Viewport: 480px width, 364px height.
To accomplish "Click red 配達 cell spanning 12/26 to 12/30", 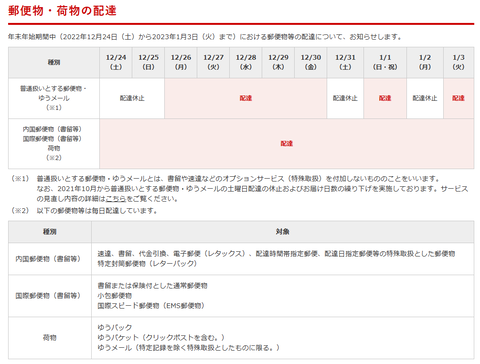I will [246, 98].
